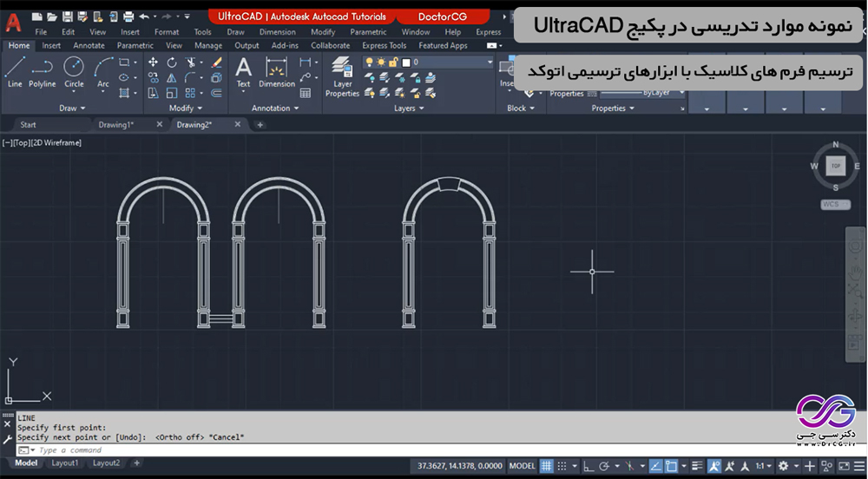Open the Dimension menu
868x479 pixels.
(x=278, y=31)
